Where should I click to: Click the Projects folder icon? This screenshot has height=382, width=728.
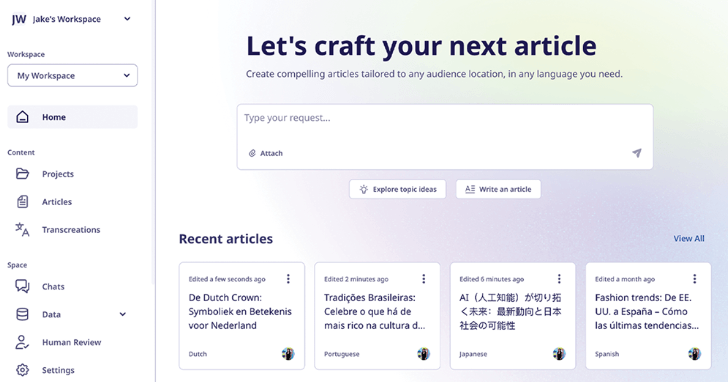[x=22, y=174]
